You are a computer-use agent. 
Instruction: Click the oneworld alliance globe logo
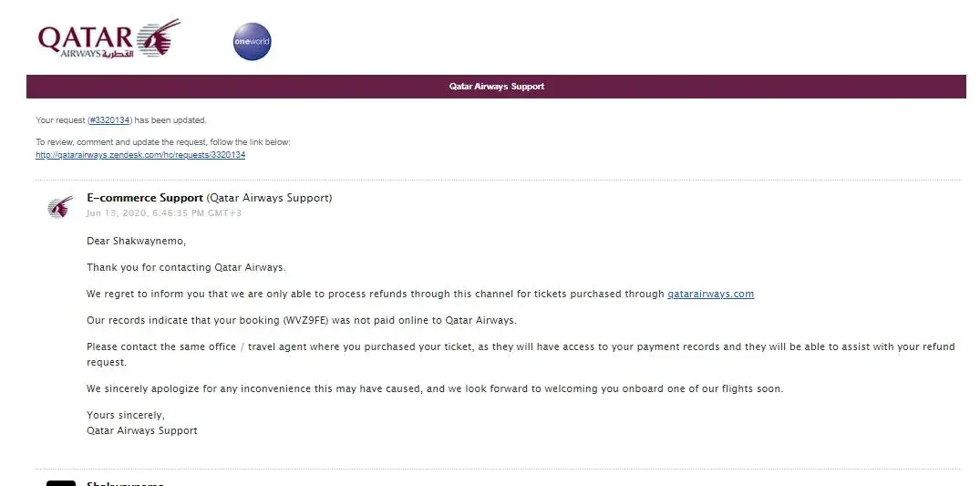coord(252,41)
